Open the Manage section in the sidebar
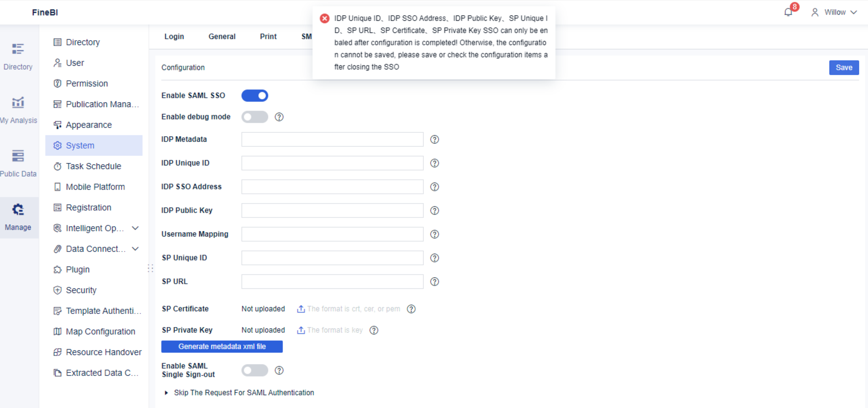The image size is (868, 408). pos(18,217)
